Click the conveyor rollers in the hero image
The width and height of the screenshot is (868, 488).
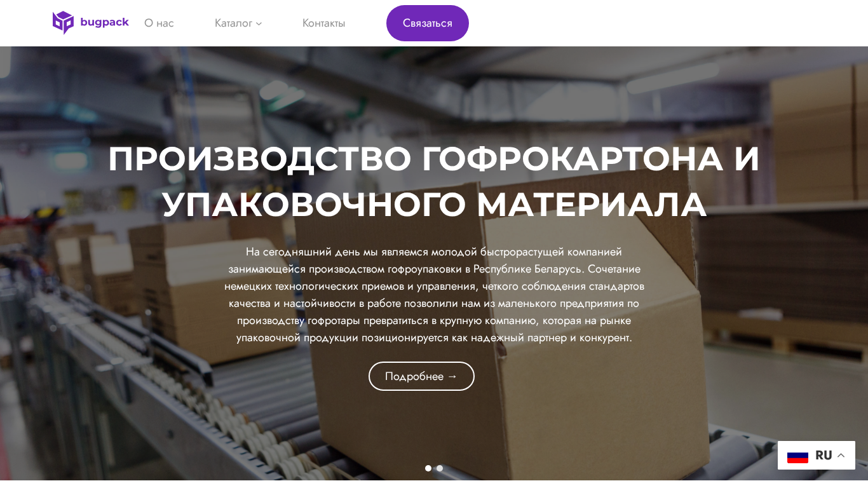coord(191,407)
